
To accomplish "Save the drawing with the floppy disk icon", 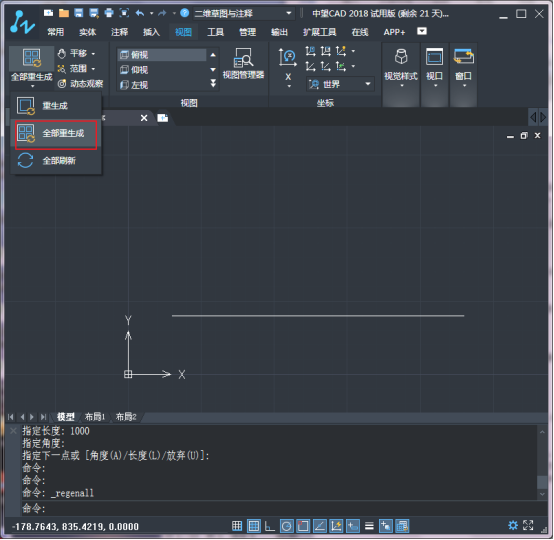I will tap(78, 13).
